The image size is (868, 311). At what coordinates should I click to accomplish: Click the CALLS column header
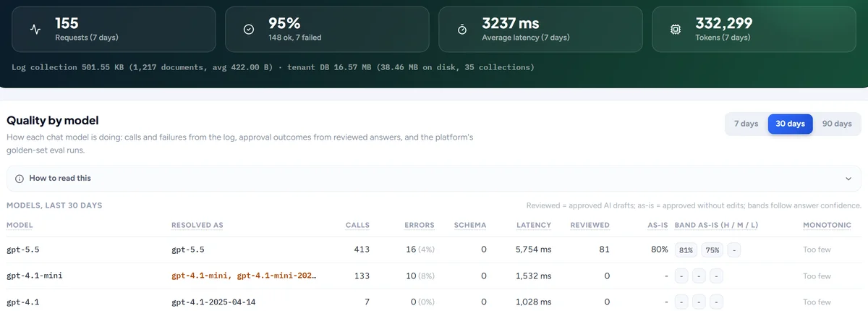tap(357, 225)
